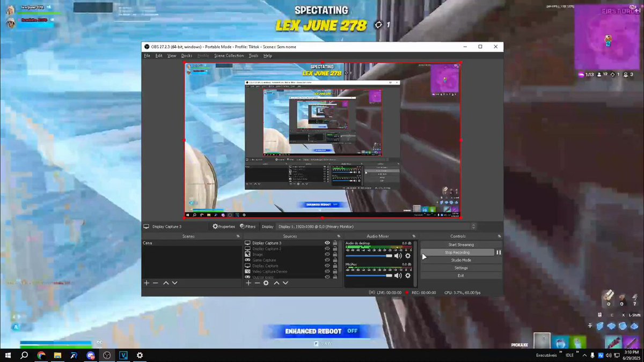Expand Executáveis toolbar chevron in taskbar
This screenshot has width=644, height=362.
(560, 353)
